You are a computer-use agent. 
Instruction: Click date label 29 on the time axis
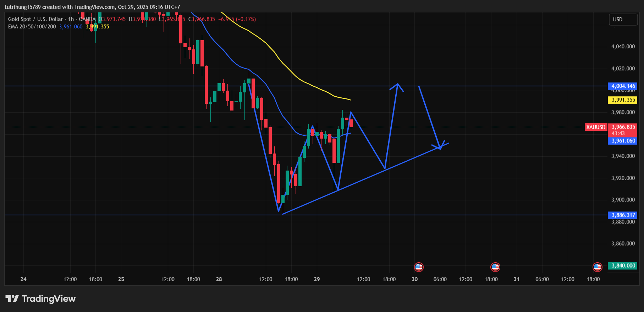pyautogui.click(x=317, y=279)
